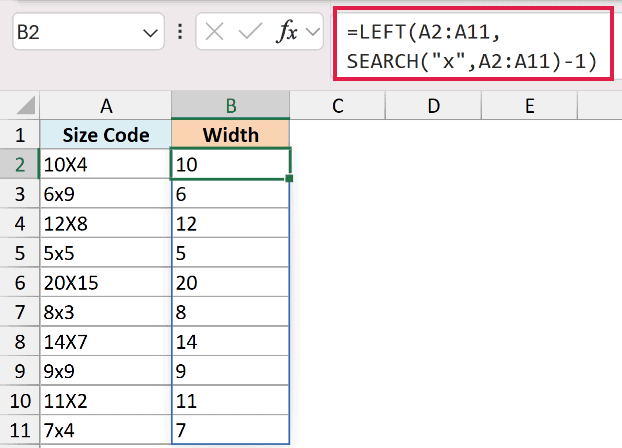Image resolution: width=622 pixels, height=448 pixels.
Task: Select column E header
Action: tap(530, 106)
